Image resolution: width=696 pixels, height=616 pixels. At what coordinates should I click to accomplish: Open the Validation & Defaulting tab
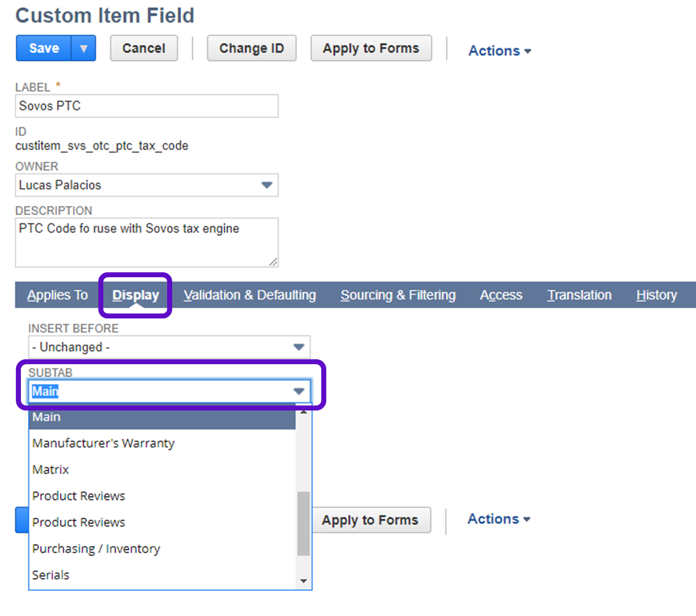tap(249, 295)
